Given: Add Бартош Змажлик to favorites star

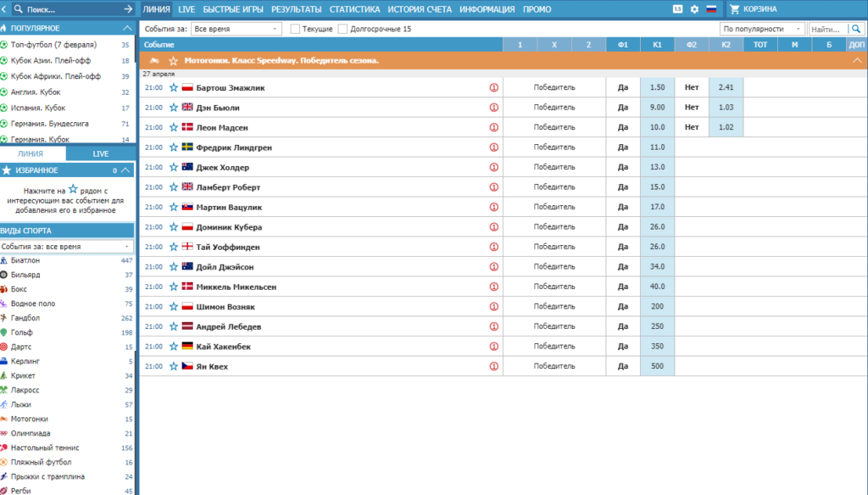Looking at the screenshot, I should click(x=173, y=87).
